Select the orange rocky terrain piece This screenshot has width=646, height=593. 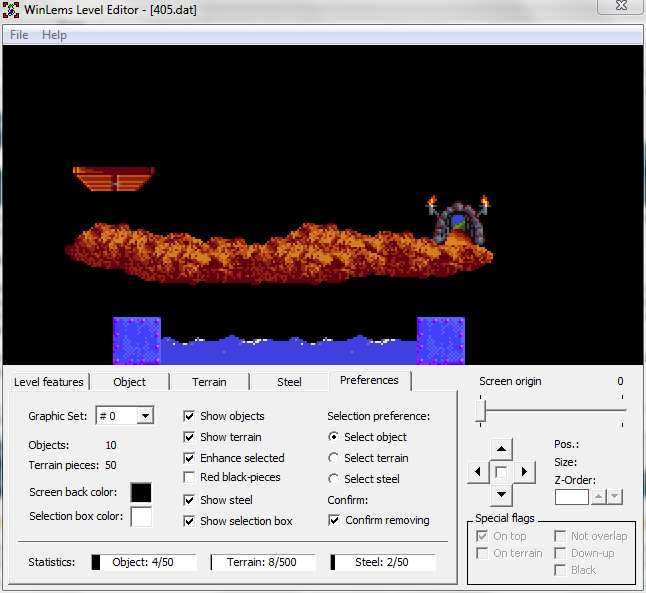(279, 254)
